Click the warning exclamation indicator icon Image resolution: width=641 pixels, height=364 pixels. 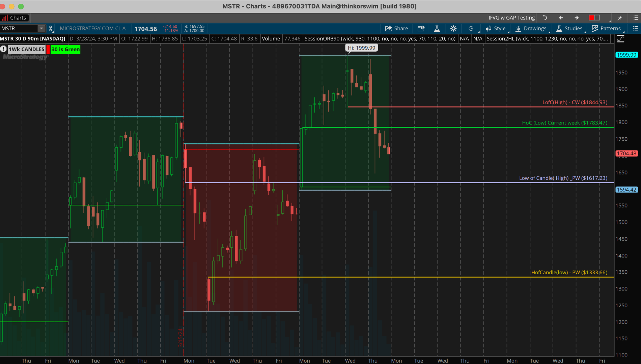click(x=3, y=49)
